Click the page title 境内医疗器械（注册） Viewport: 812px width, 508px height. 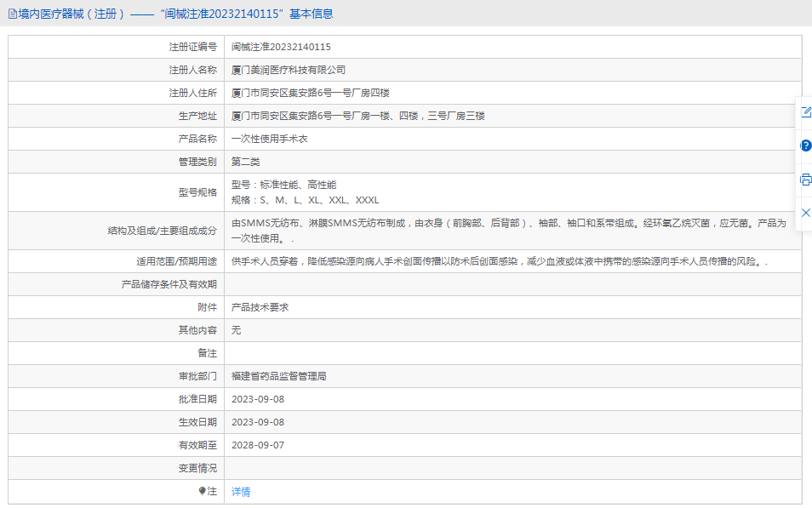pos(71,14)
